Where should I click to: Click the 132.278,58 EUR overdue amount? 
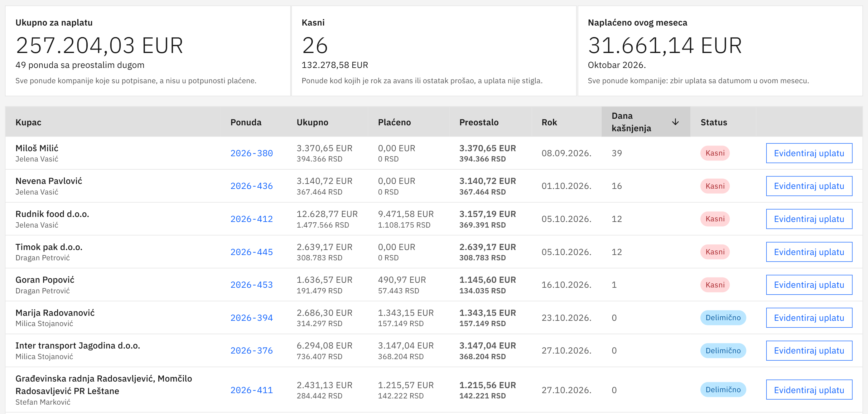[x=335, y=65]
